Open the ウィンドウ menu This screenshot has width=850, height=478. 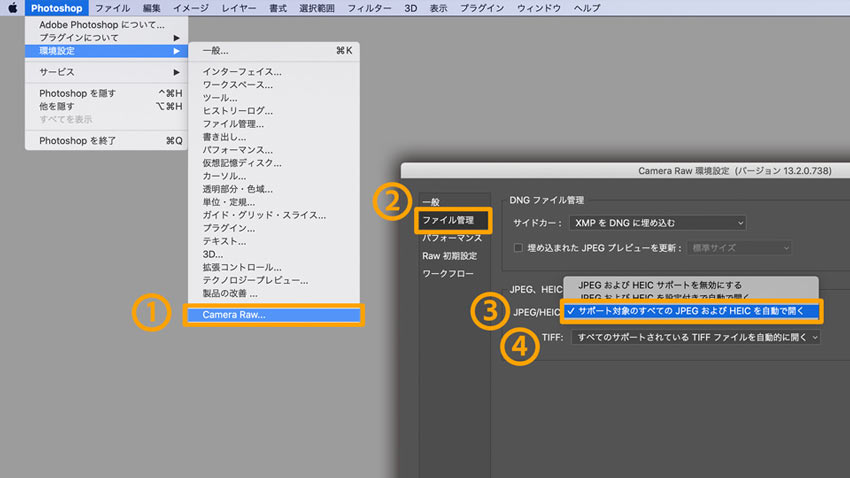[x=539, y=8]
